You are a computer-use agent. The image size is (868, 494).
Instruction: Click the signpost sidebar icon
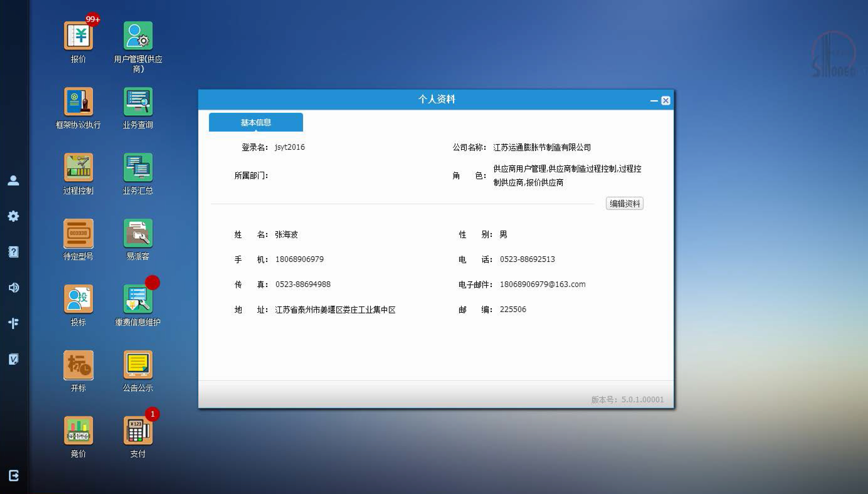[13, 323]
